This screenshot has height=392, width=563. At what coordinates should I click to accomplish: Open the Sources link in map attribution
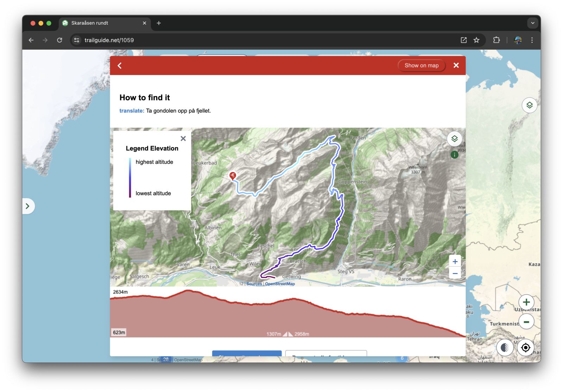click(254, 284)
